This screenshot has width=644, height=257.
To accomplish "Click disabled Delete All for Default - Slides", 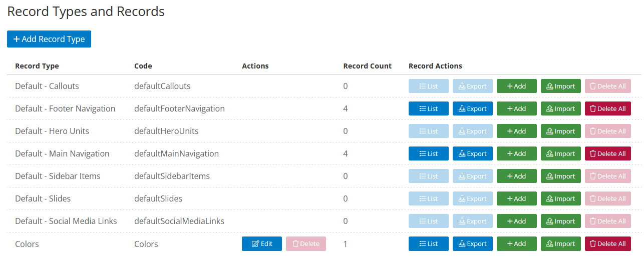I will click(x=608, y=198).
